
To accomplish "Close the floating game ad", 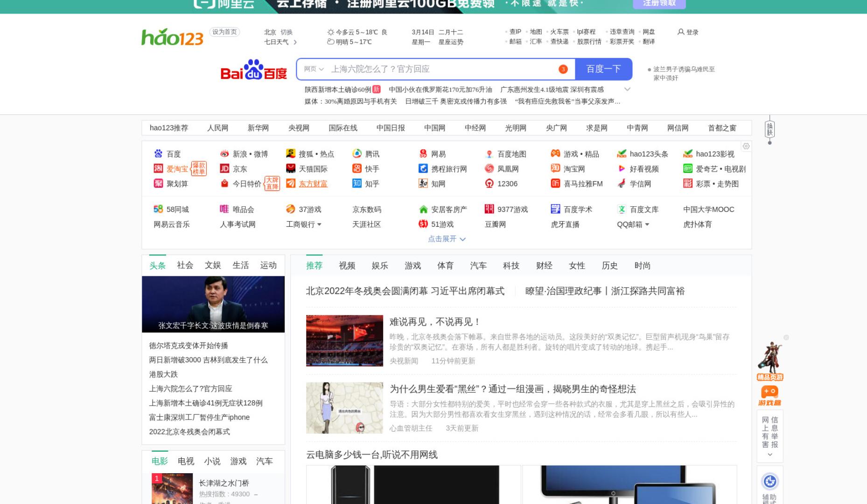I will pyautogui.click(x=786, y=337).
